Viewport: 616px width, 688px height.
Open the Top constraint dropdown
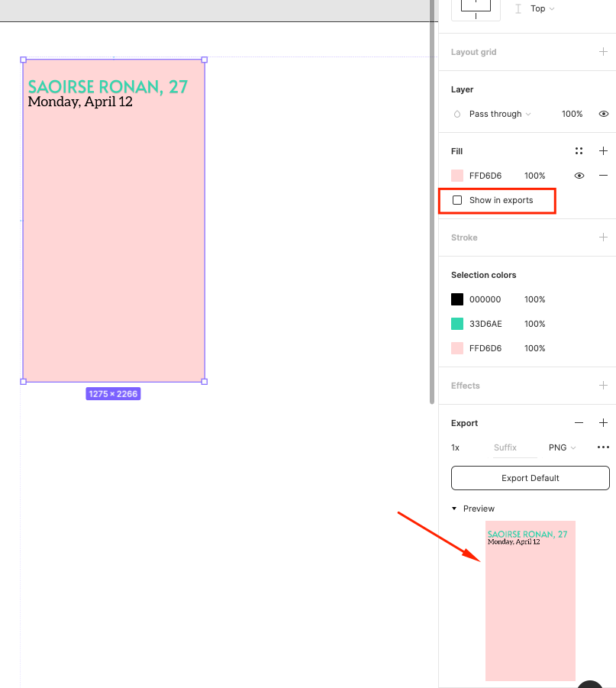(x=542, y=8)
